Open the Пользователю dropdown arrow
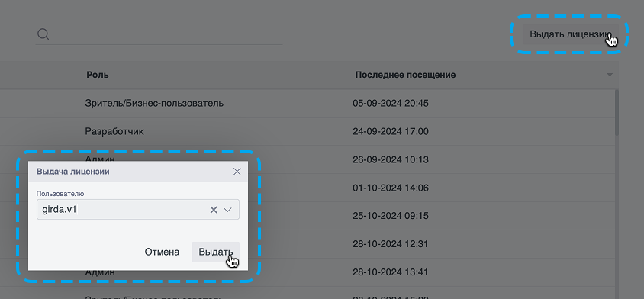644x299 pixels. (227, 210)
